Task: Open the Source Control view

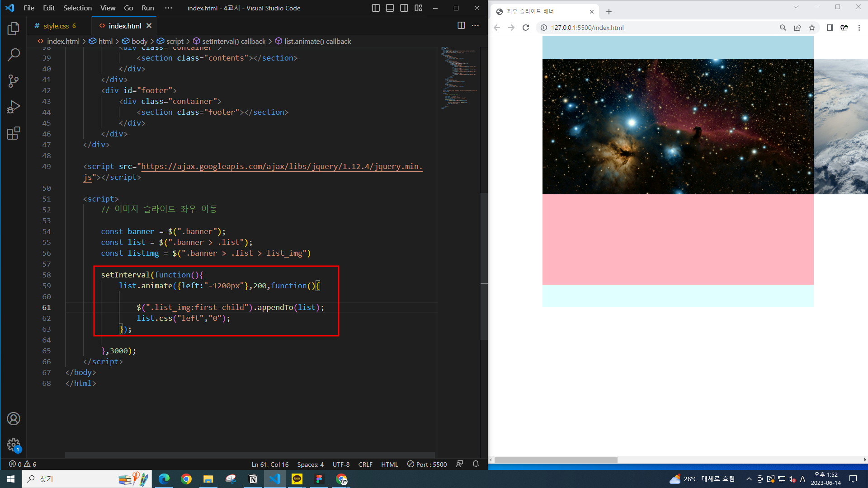Action: coord(14,81)
